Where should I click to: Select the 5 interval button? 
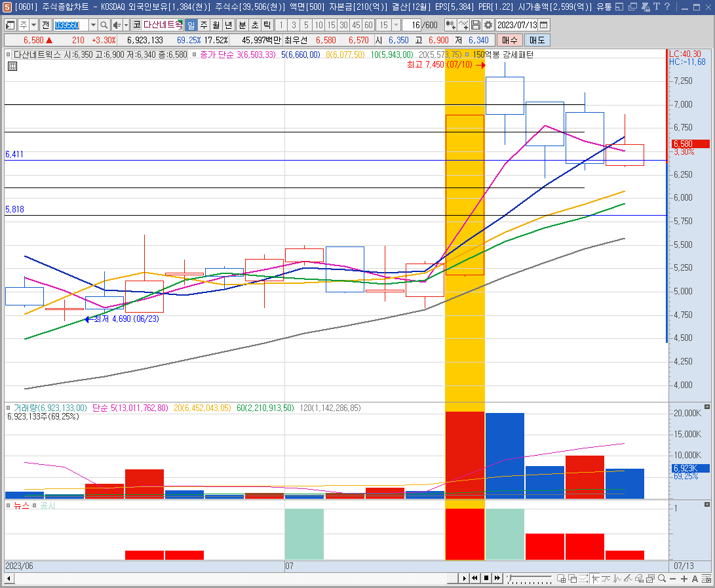306,25
